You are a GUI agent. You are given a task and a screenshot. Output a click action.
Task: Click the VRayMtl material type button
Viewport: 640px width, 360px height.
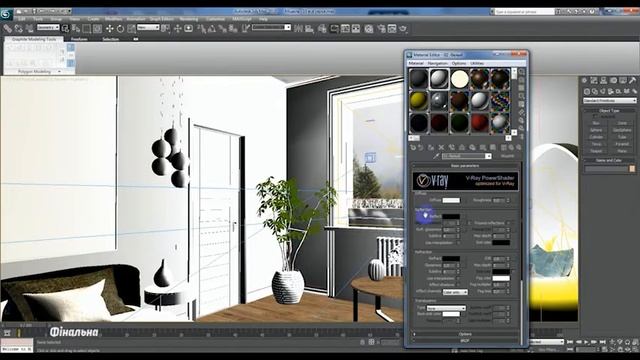[x=507, y=156]
